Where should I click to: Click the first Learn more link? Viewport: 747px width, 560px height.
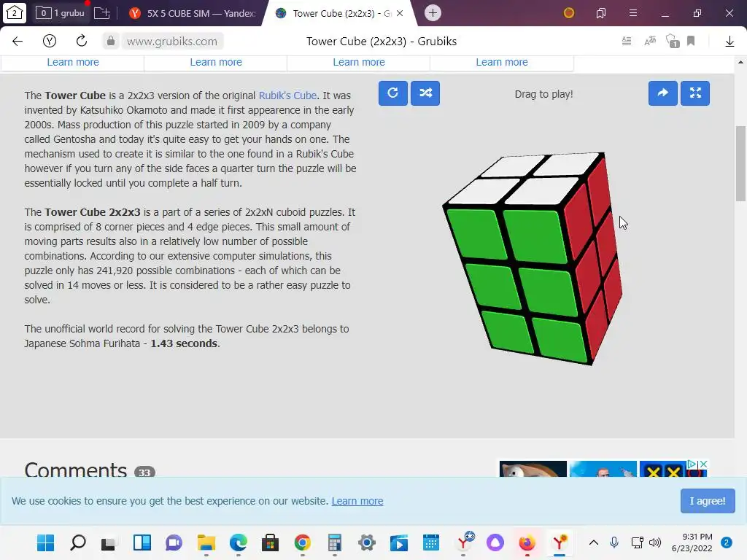tap(73, 62)
